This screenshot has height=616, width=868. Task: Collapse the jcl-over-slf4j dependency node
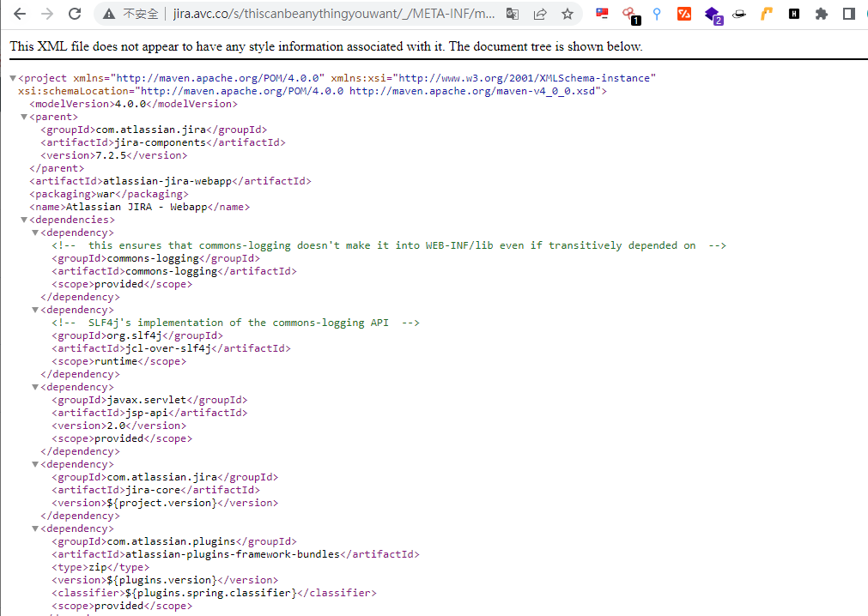coord(35,311)
